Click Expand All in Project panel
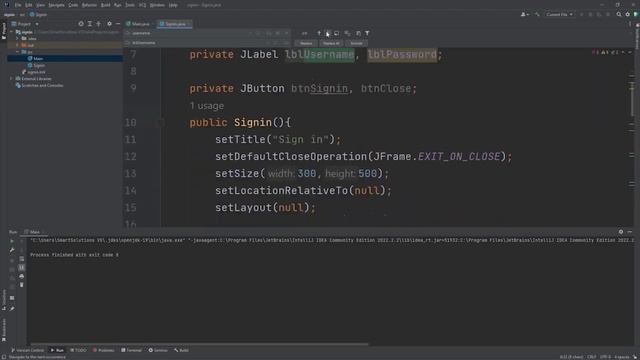Screen dimensions: 640x360 tap(90, 24)
